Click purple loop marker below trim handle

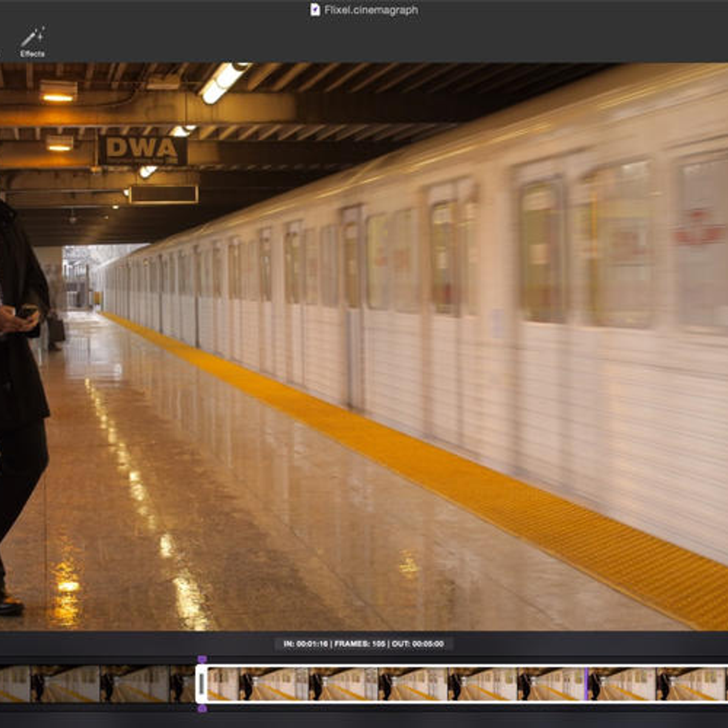point(202,708)
